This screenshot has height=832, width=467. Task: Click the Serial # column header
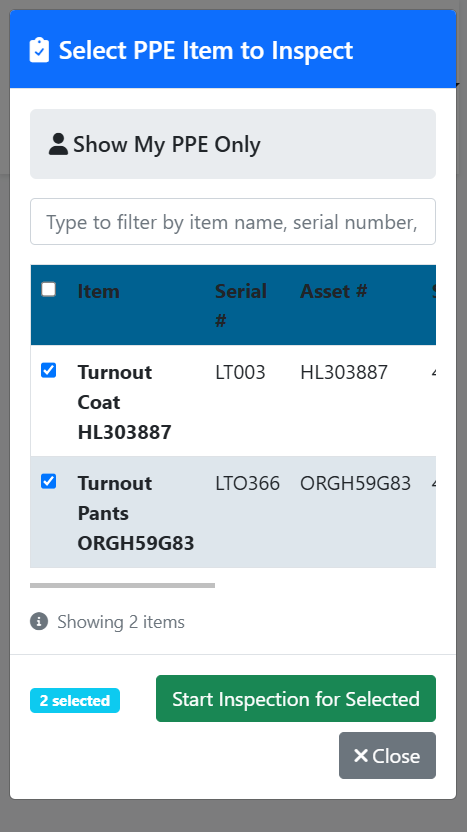(241, 306)
